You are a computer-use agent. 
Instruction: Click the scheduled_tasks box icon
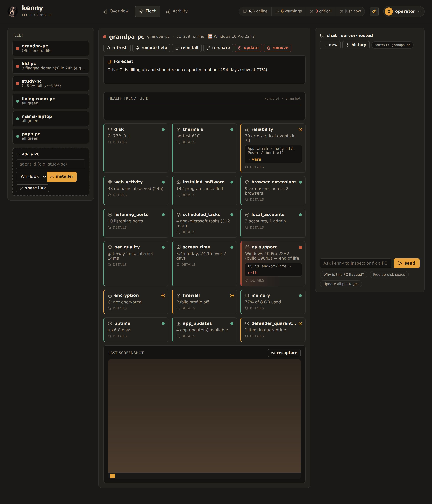tap(178, 215)
